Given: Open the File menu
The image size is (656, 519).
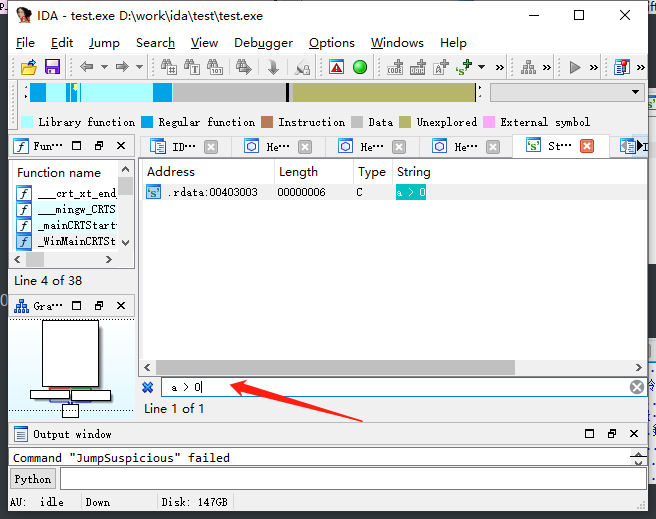Looking at the screenshot, I should point(25,43).
